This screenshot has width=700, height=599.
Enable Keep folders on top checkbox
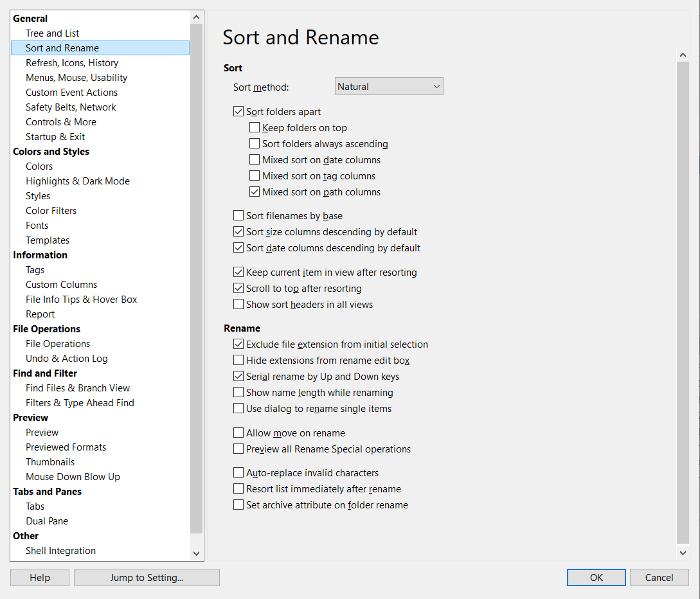(255, 128)
